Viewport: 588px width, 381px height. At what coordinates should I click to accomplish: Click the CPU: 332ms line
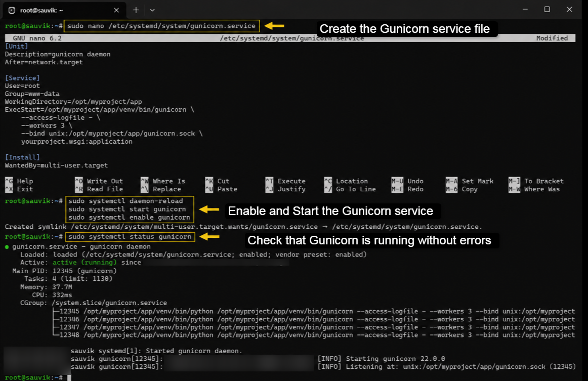[x=52, y=295]
